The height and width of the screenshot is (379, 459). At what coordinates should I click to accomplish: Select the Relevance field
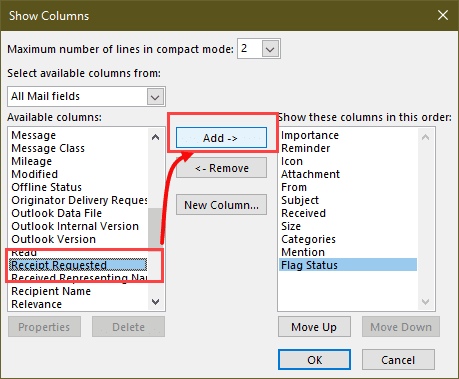coord(79,304)
